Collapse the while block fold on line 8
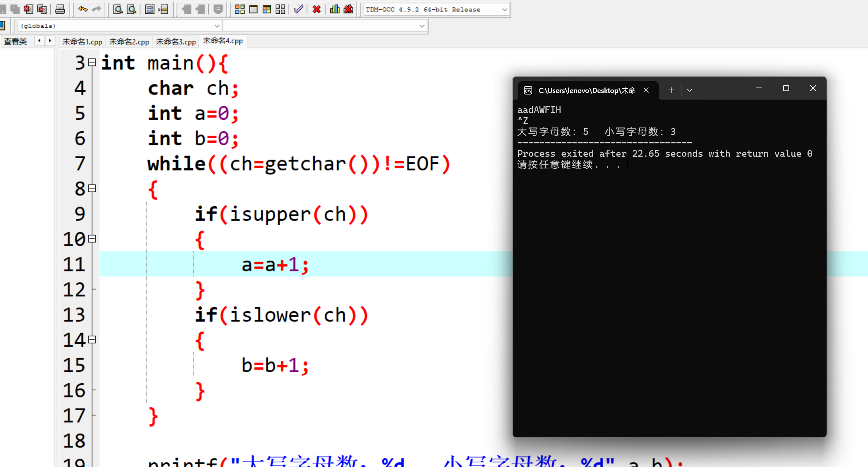868x467 pixels. (x=92, y=188)
